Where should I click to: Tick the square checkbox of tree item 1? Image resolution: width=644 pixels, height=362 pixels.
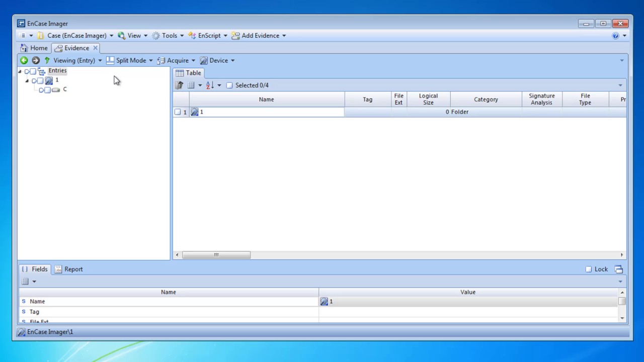point(40,81)
